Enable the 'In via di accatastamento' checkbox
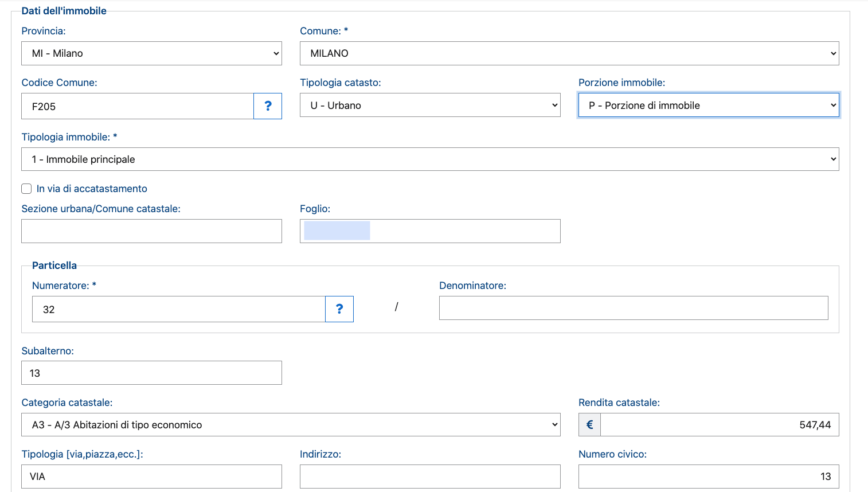 [x=26, y=189]
